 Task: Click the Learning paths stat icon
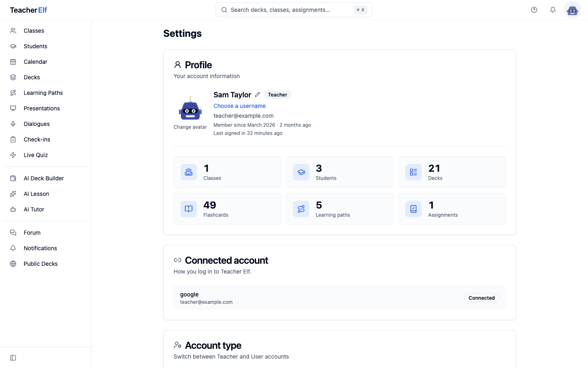click(x=301, y=209)
